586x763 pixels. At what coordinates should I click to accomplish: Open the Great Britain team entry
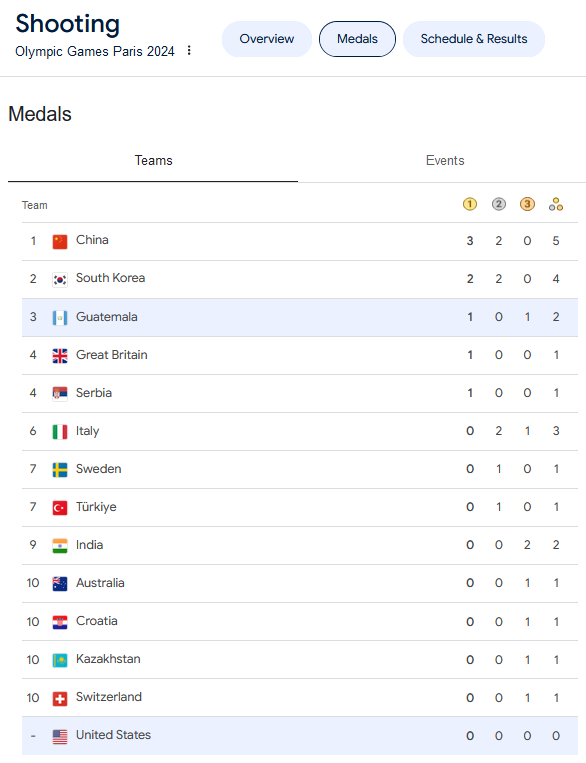[300, 355]
